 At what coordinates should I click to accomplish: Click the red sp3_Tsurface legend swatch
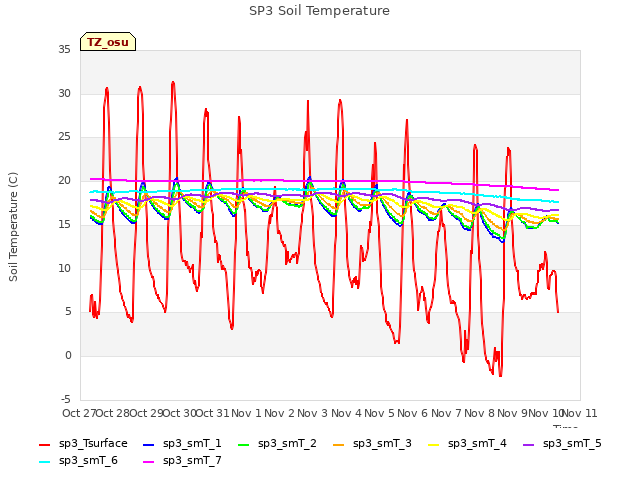pos(44,444)
